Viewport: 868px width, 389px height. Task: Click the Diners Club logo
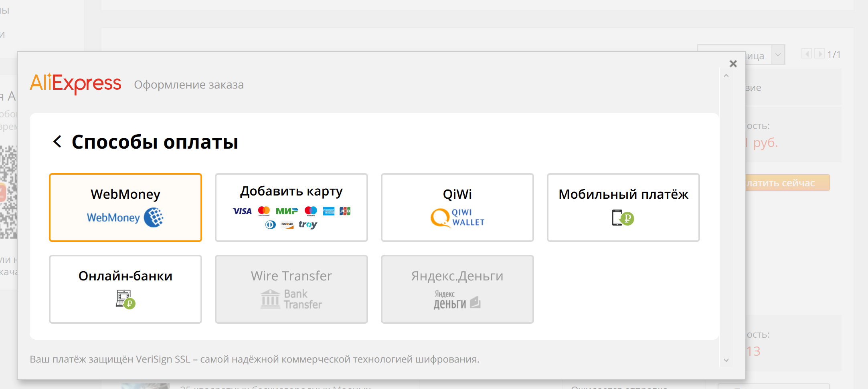[271, 225]
